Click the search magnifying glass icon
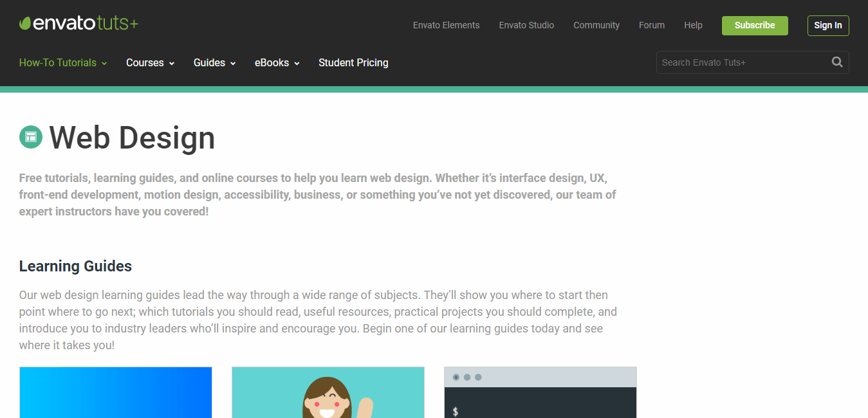 pyautogui.click(x=836, y=62)
